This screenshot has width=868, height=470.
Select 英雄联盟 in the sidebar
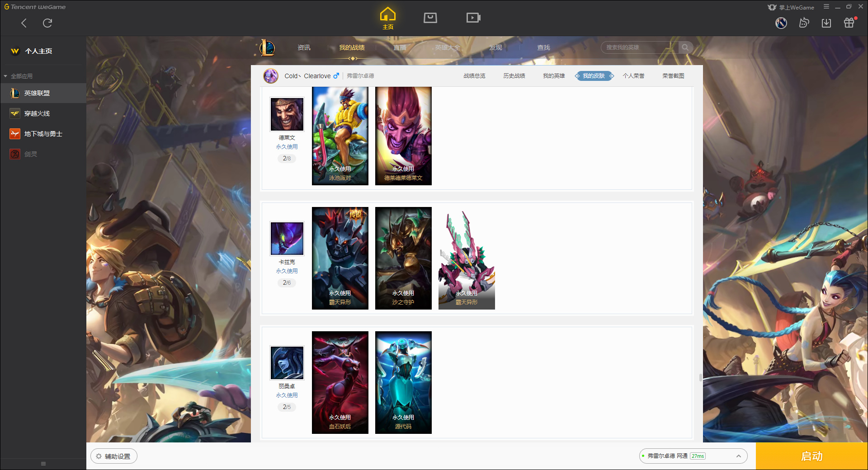pyautogui.click(x=43, y=93)
